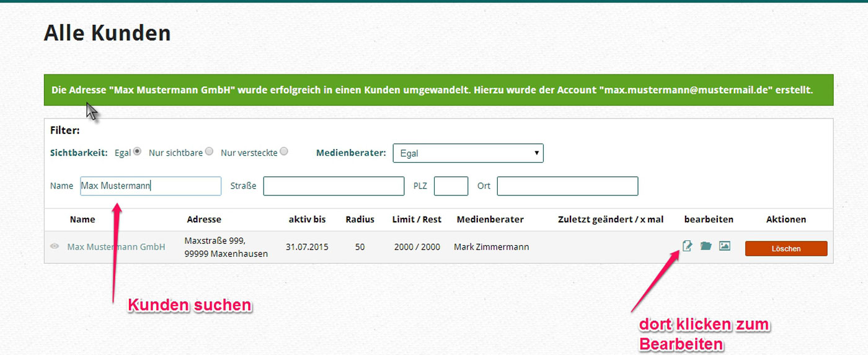Select the Nur sichtbare radio button

(x=209, y=151)
